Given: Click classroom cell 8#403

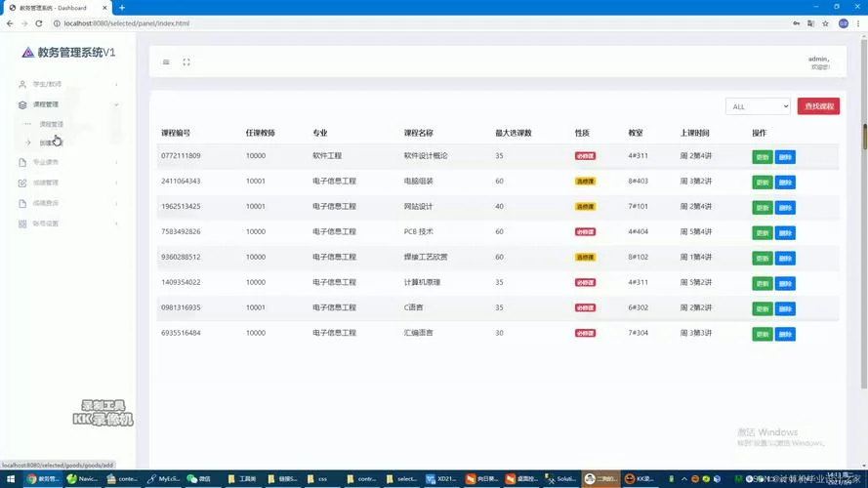Looking at the screenshot, I should [638, 181].
